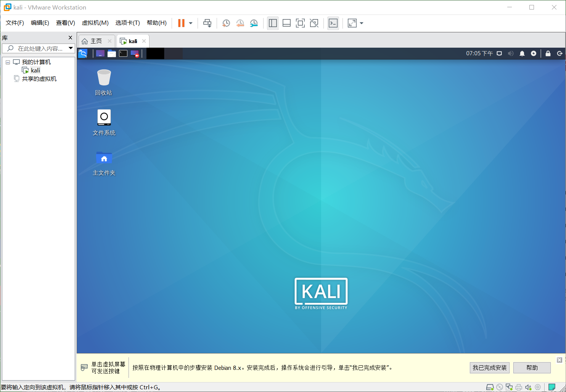Viewport: 566px width, 392px height.
Task: Open the fullscreen stretch dropdown arrow
Action: [x=361, y=23]
